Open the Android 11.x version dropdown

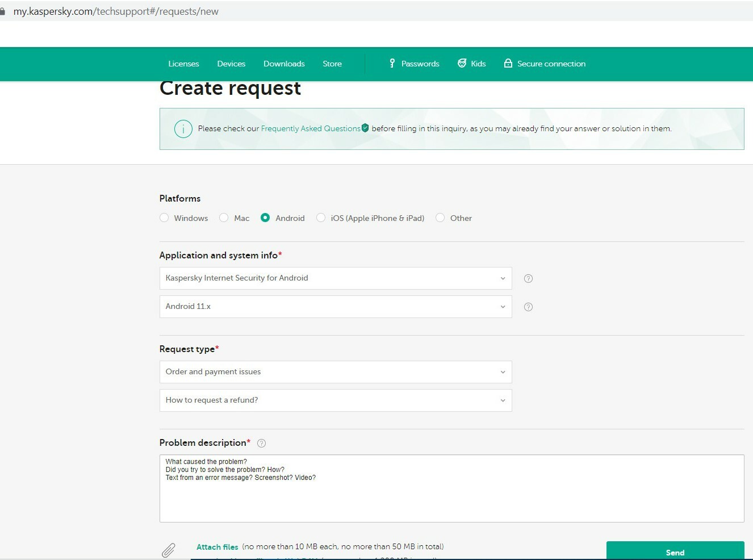point(336,307)
